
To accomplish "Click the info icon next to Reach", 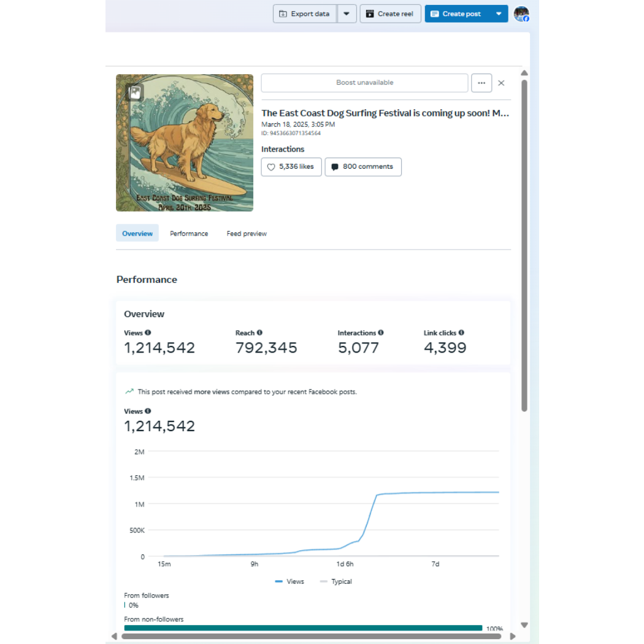I will [259, 332].
